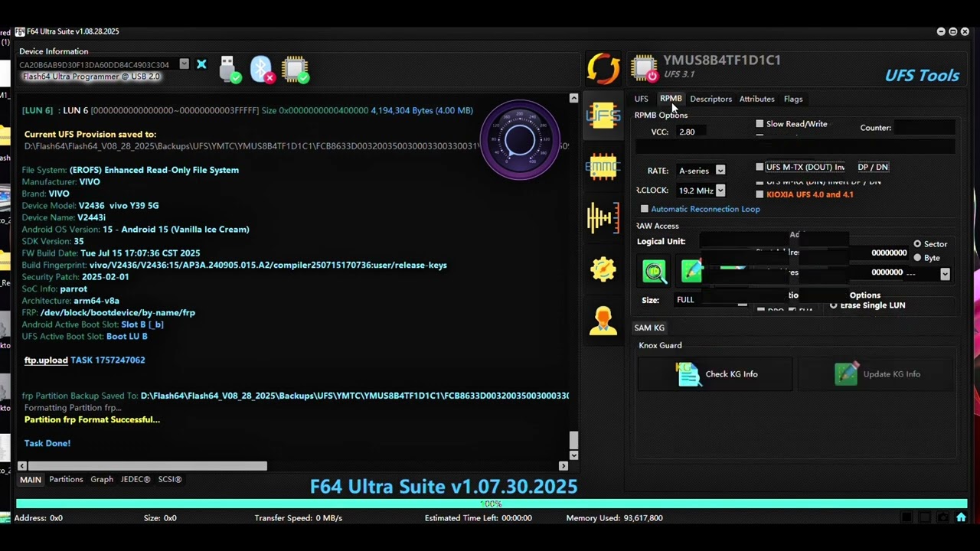Image resolution: width=980 pixels, height=551 pixels.
Task: Select the Erase Single LUN radio option
Action: click(x=834, y=305)
